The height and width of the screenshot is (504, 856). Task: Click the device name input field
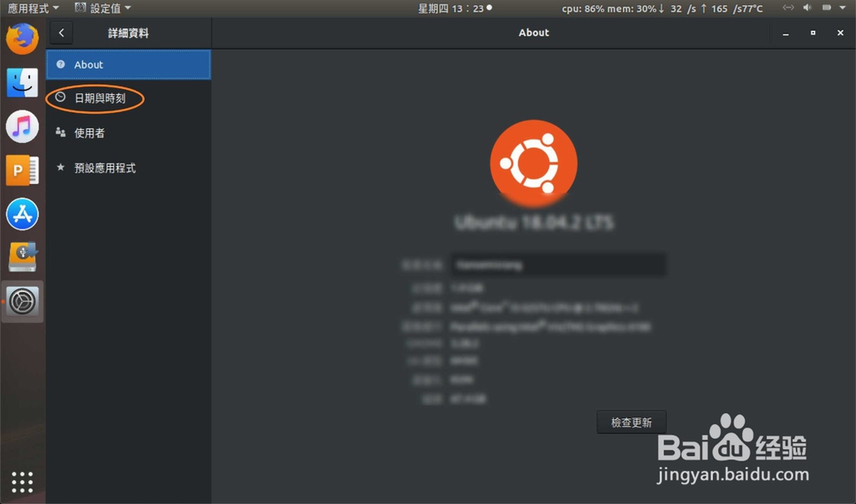click(x=558, y=265)
